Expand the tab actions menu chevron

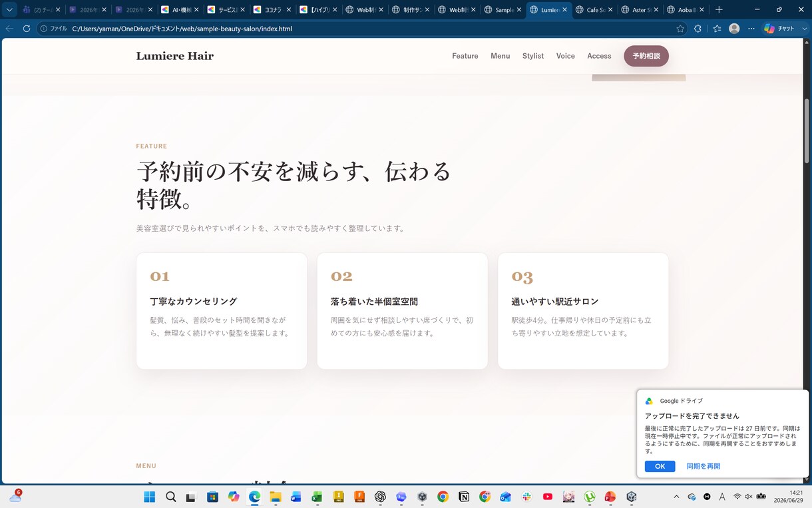(9, 10)
